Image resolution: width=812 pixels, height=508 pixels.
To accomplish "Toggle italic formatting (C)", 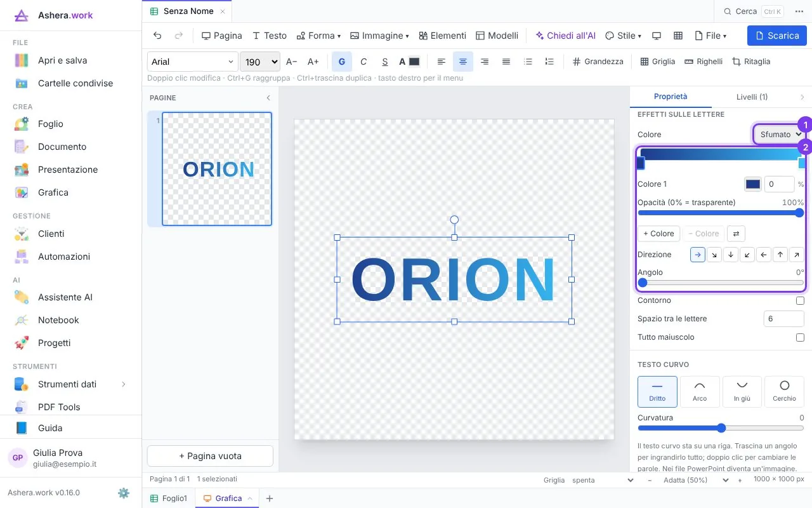I will coord(363,62).
